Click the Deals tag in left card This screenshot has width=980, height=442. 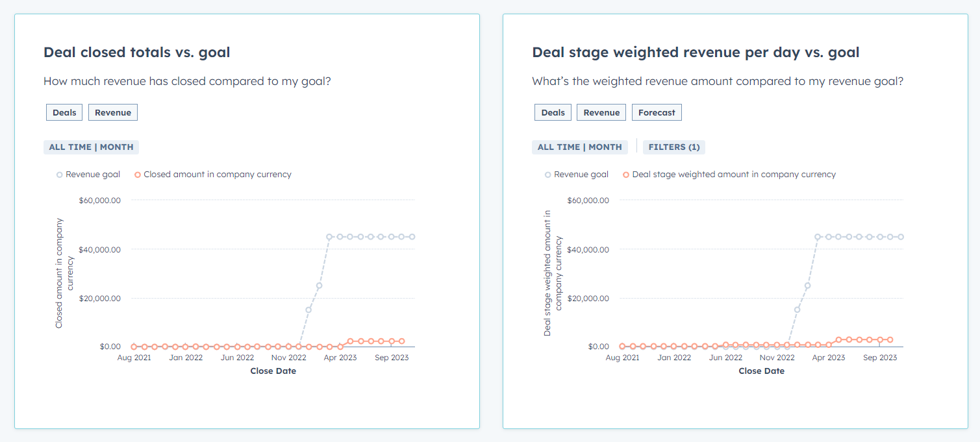(x=64, y=112)
